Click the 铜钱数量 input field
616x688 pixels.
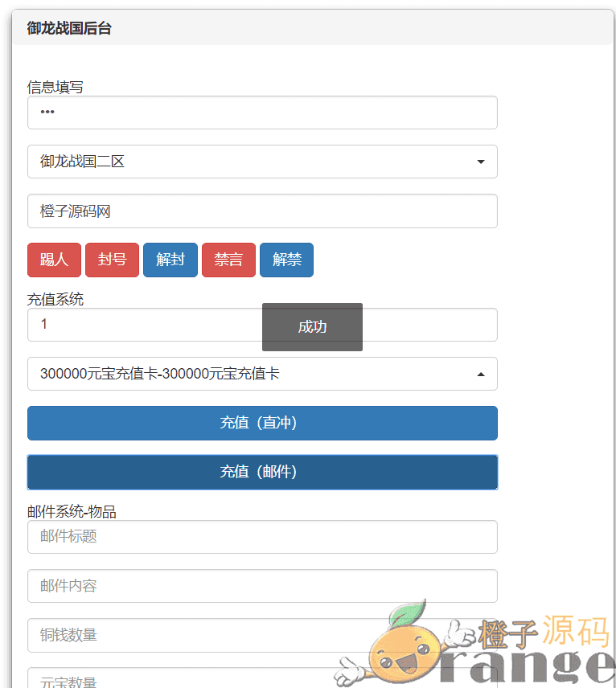pyautogui.click(x=262, y=635)
